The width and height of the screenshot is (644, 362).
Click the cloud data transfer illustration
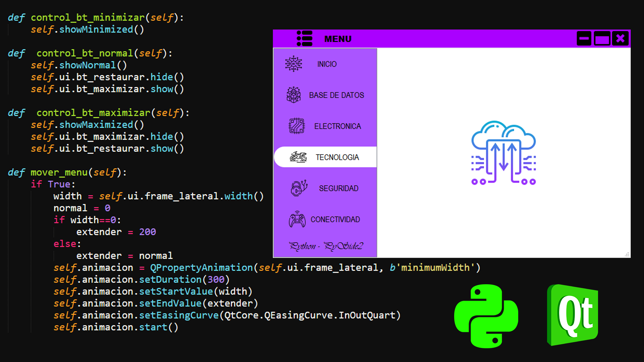[x=503, y=153]
